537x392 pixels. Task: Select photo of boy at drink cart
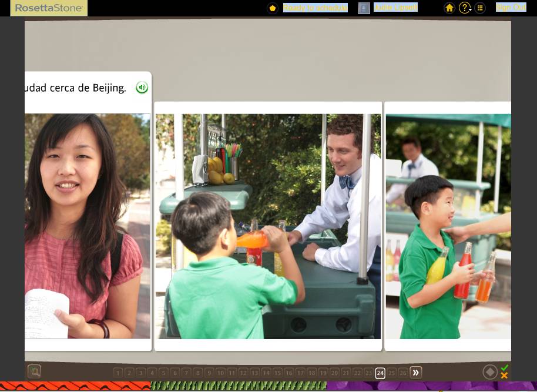point(268,226)
